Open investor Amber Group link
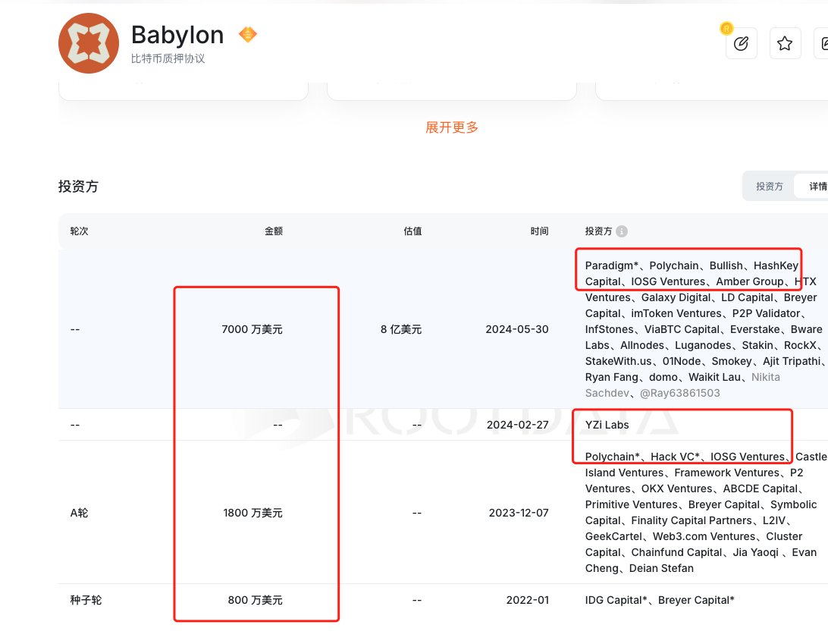This screenshot has width=828, height=644. 750,281
